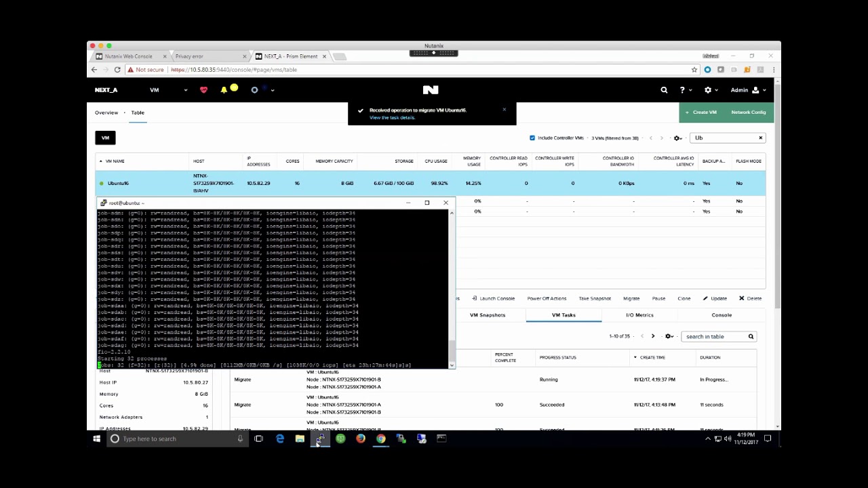Click the Delete X action
This screenshot has width=868, height=488.
(750, 298)
